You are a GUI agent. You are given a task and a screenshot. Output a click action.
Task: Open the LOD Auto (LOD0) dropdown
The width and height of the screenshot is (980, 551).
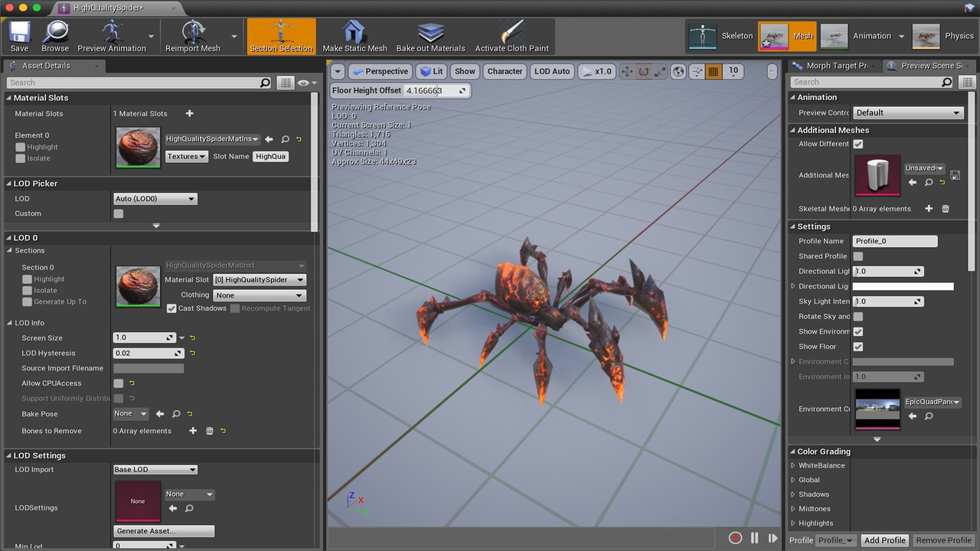tap(155, 199)
